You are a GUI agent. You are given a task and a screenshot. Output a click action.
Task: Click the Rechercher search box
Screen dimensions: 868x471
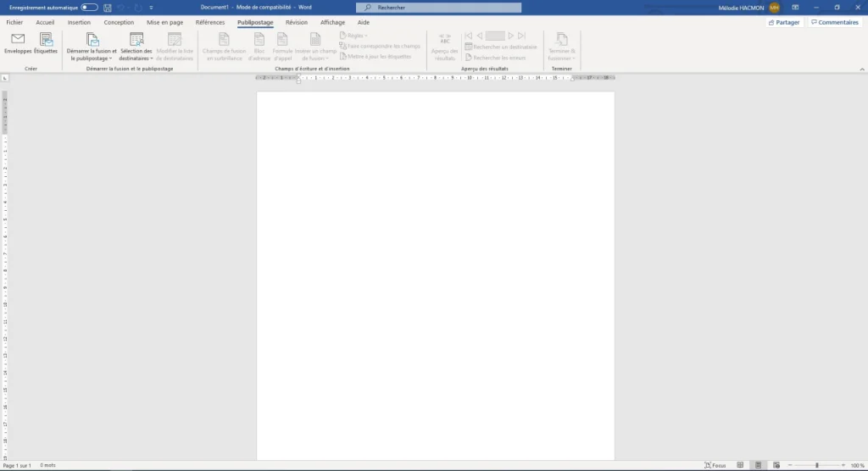click(438, 8)
